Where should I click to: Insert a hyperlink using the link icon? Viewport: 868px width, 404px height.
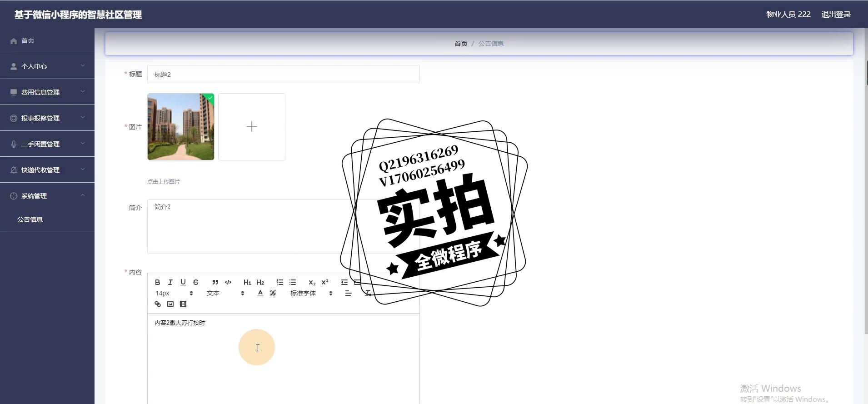(x=158, y=304)
